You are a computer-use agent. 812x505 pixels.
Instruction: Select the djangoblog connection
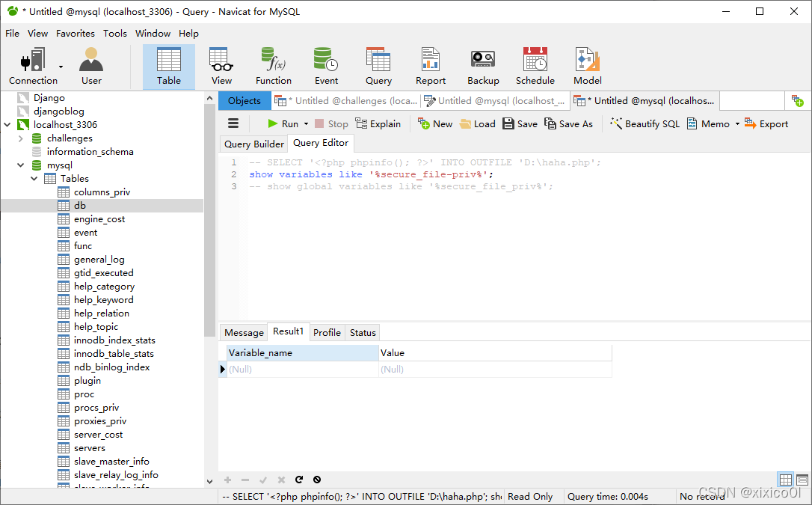coord(58,111)
